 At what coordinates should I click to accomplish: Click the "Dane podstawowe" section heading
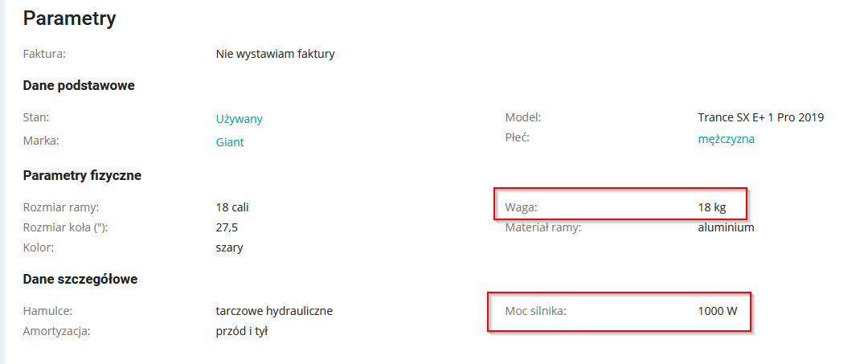pyautogui.click(x=79, y=86)
